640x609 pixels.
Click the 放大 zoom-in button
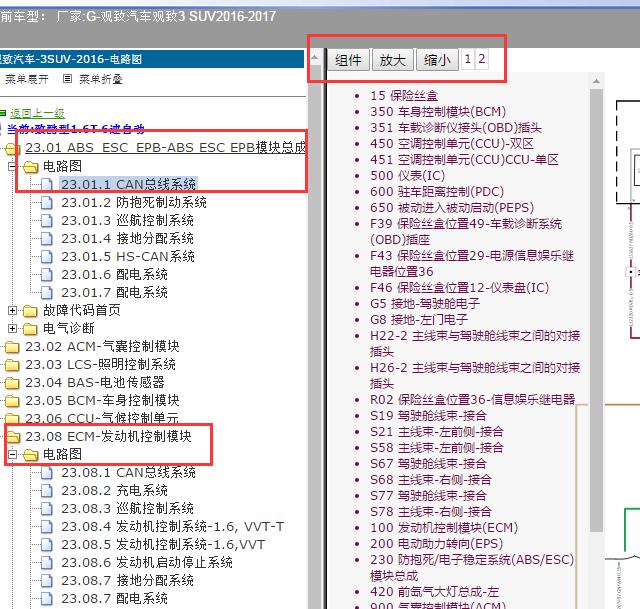click(x=393, y=60)
